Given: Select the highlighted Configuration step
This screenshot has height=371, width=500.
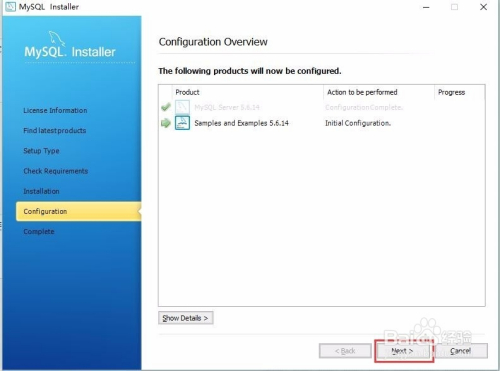Looking at the screenshot, I should click(x=79, y=211).
